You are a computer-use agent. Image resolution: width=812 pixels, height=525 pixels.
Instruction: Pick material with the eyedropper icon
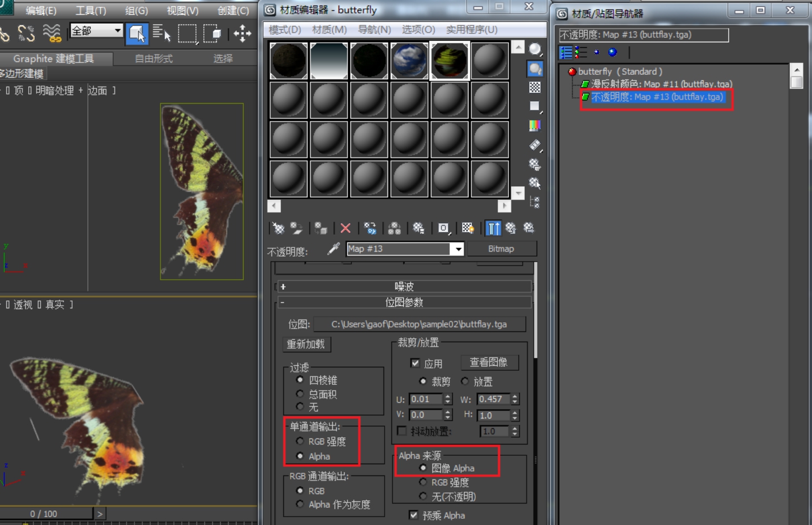tap(333, 248)
